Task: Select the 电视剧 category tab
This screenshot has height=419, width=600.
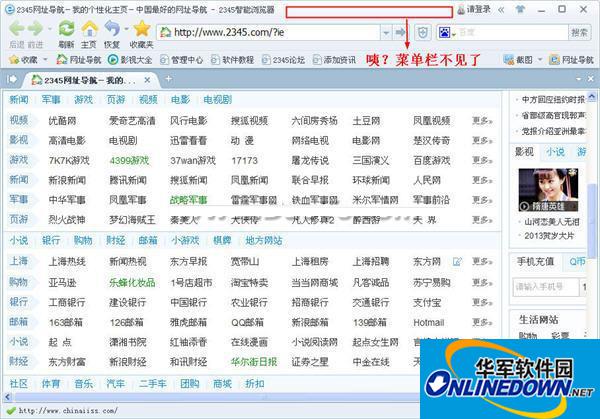Action: (218, 100)
